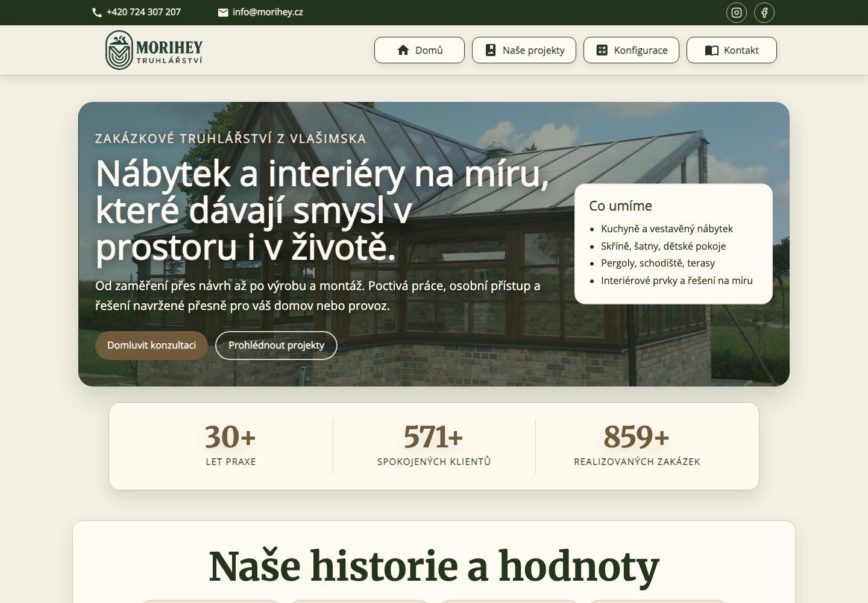Email info@morihey.cz link
This screenshot has width=868, height=603.
[268, 12]
